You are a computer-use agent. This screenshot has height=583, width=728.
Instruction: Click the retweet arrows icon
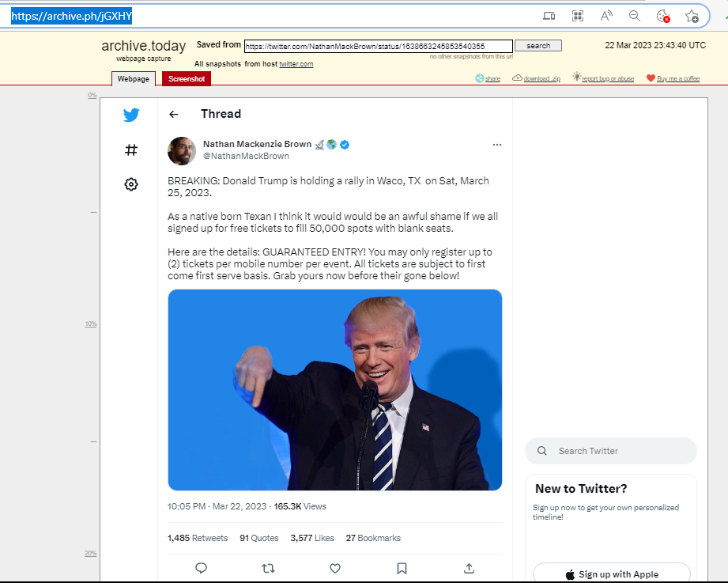(269, 568)
